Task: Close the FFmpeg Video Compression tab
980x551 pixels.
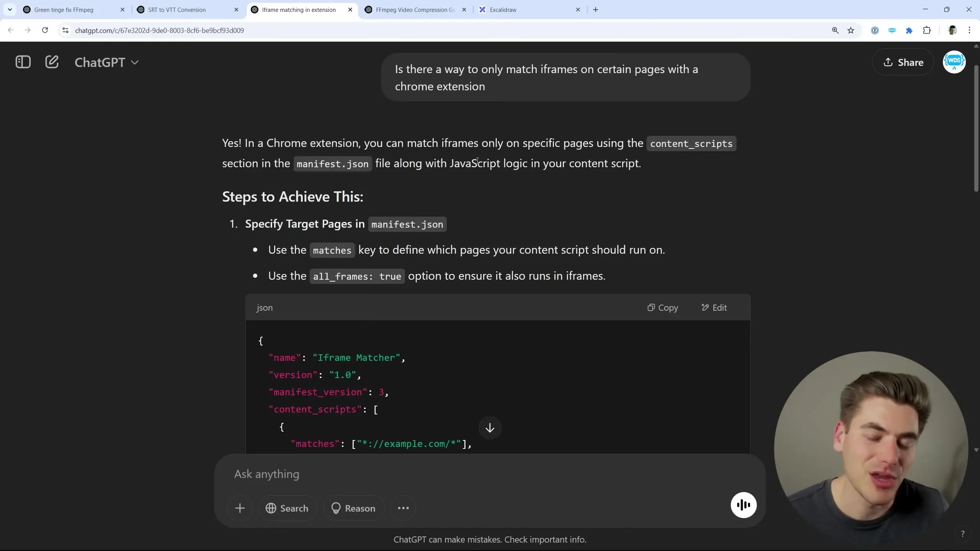Action: [x=464, y=10]
